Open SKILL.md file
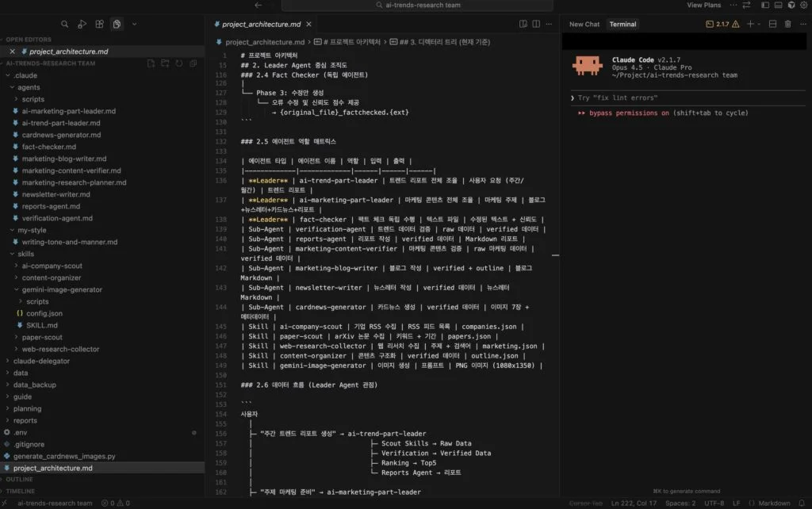812x509 pixels. [x=42, y=326]
